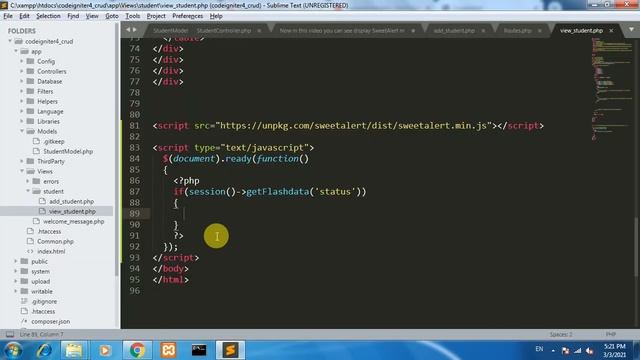Click the editor vertical scrollbar
The width and height of the screenshot is (640, 360).
[636, 247]
